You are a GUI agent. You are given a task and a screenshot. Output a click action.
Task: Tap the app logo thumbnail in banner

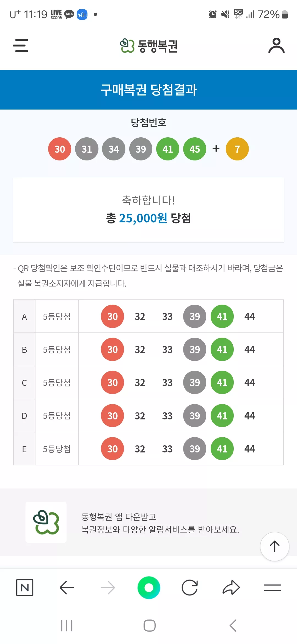[46, 522]
